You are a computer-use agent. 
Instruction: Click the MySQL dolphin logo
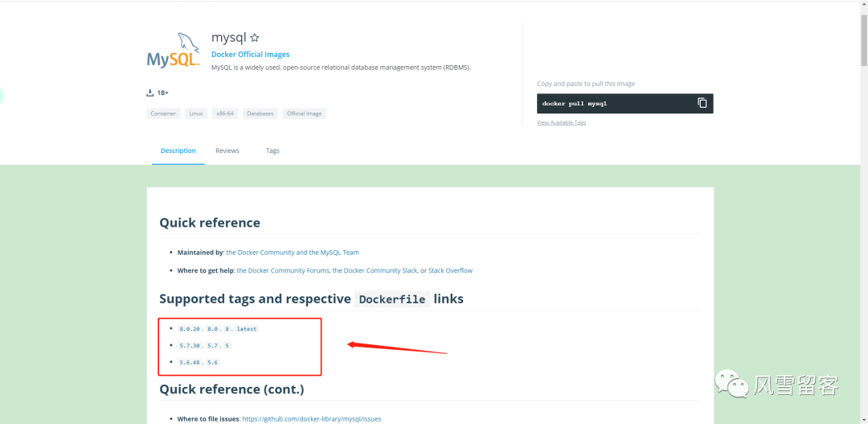click(174, 50)
